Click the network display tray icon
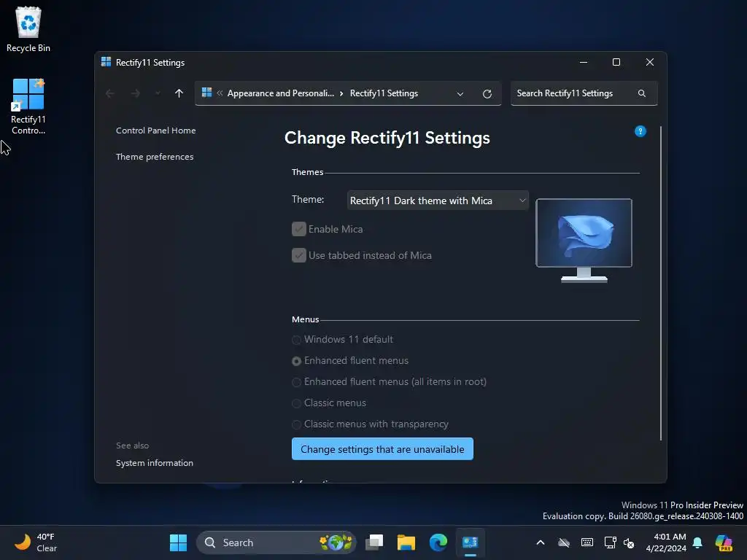Screen dimensions: 747x560 pos(610,542)
